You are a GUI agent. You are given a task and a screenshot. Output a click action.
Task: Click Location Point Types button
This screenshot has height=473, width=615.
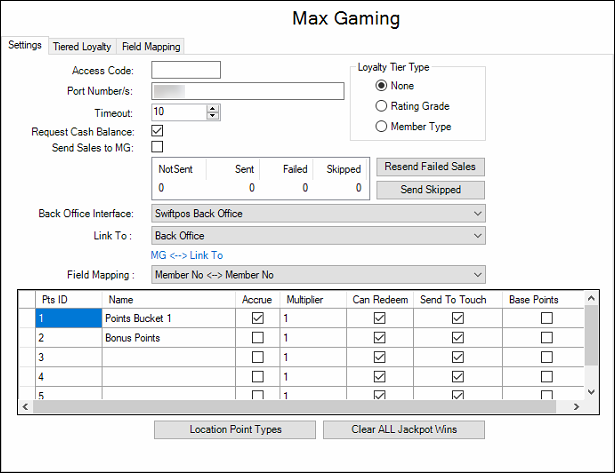[x=235, y=429]
